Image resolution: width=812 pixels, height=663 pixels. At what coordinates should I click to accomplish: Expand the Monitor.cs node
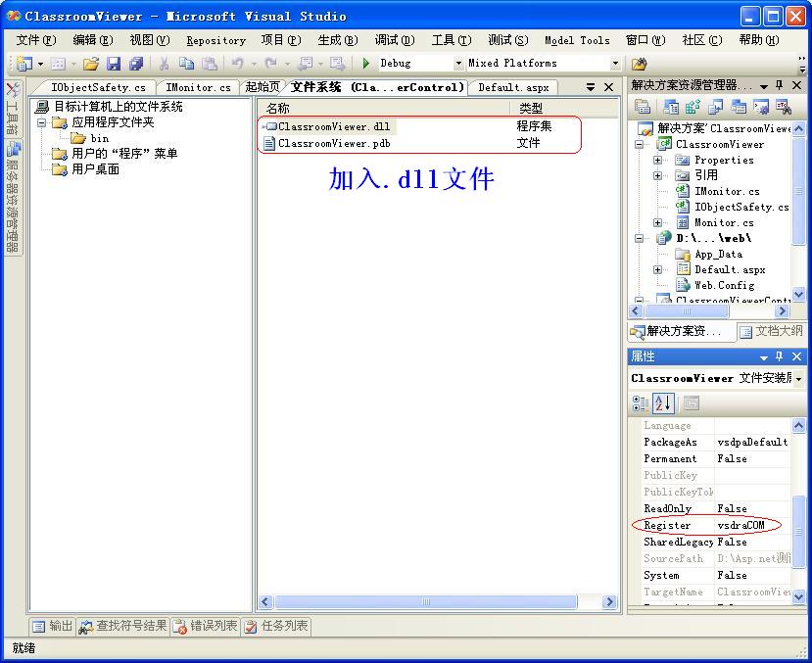657,222
